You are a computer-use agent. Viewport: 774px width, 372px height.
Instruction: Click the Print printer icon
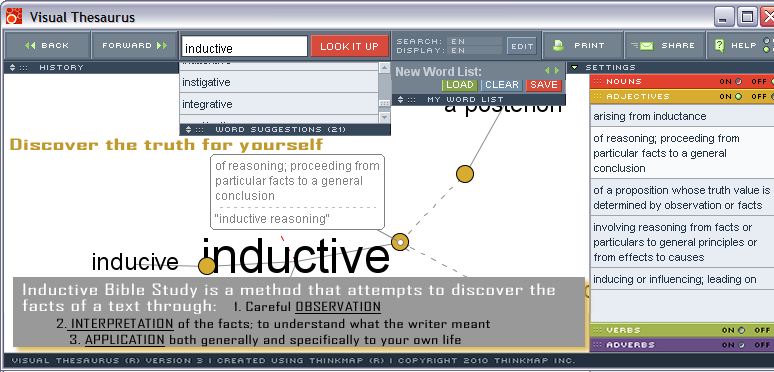pos(558,45)
